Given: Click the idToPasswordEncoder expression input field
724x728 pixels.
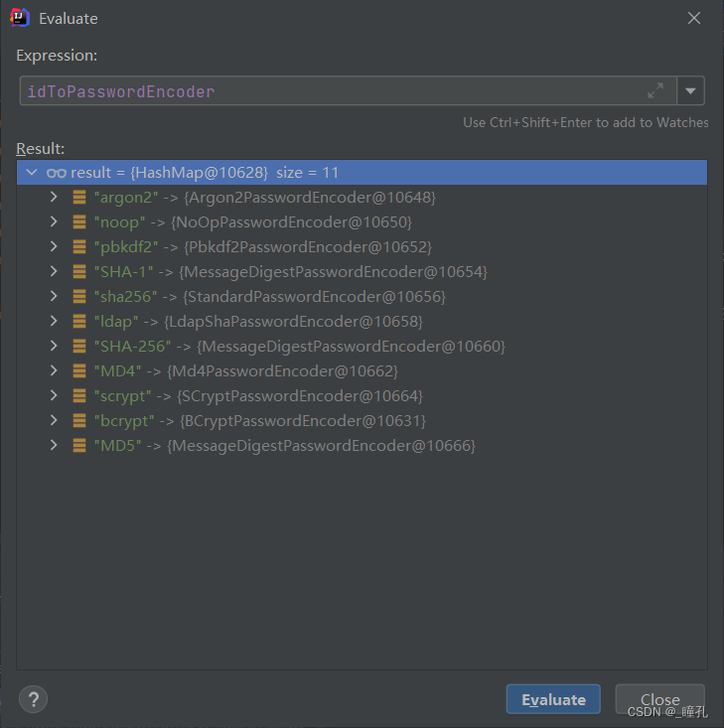Looking at the screenshot, I should 348,90.
